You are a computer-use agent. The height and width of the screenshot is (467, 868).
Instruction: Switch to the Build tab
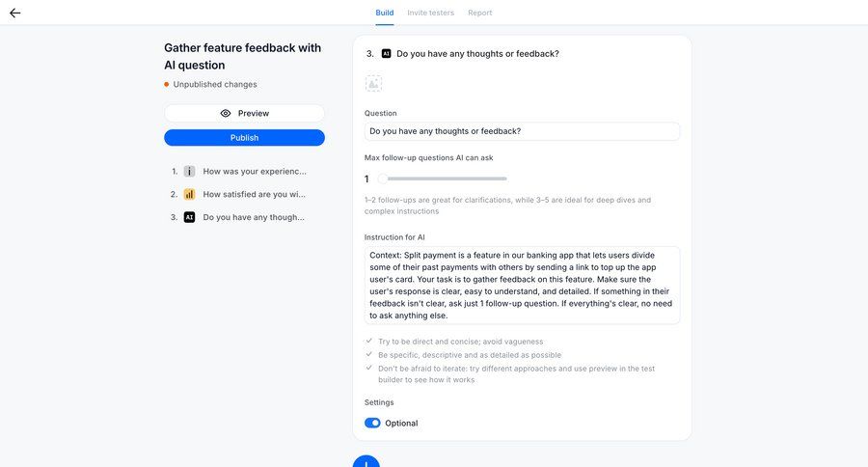pos(385,13)
